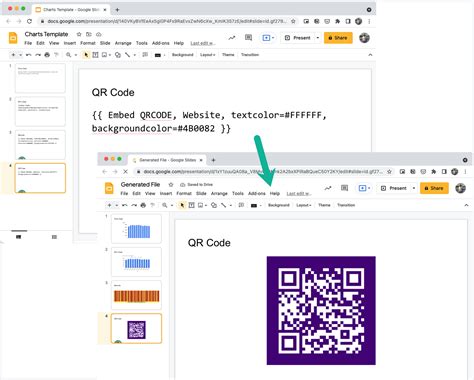The image size is (474, 380).
Task: Switch to grid view icon below Charts Template filmstrip
Action: (54, 237)
